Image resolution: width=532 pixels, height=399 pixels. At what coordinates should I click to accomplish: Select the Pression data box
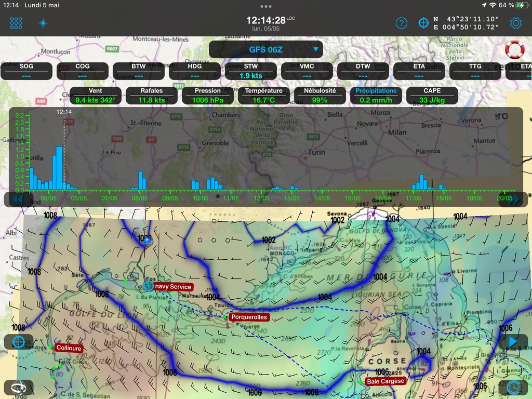(208, 96)
